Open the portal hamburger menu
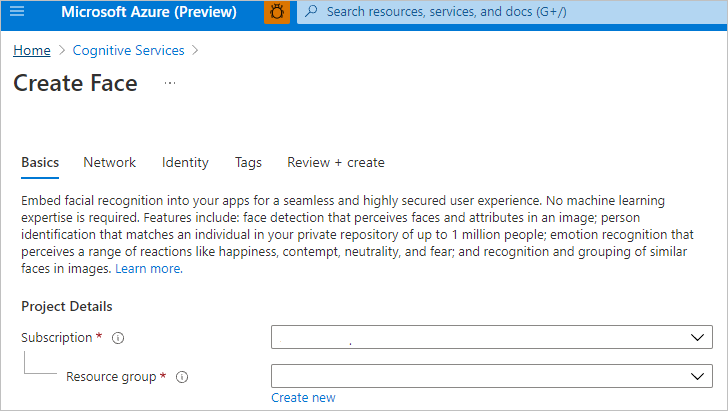The width and height of the screenshot is (728, 411). [x=17, y=13]
